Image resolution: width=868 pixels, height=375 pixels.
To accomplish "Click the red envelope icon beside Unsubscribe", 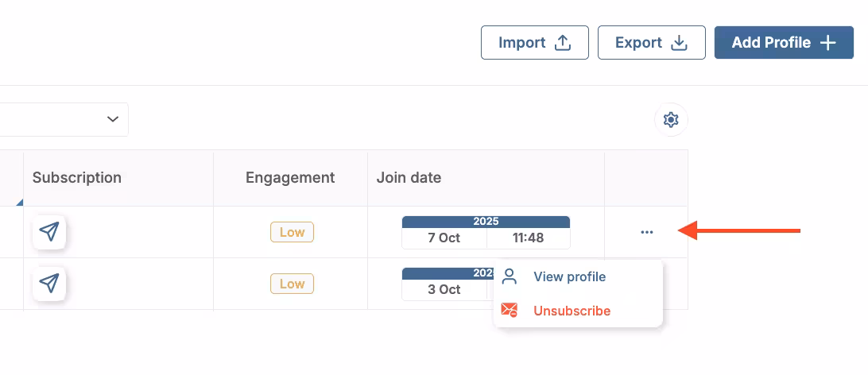I will click(510, 311).
